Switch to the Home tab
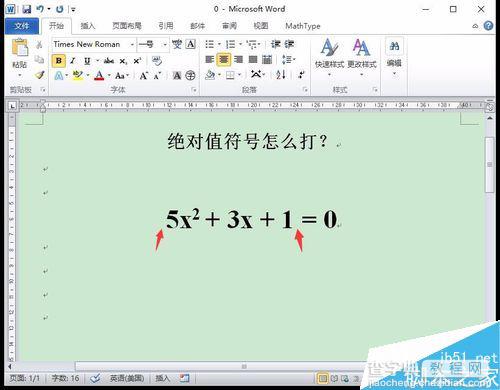Viewport: 500px width, 390px height. [x=56, y=26]
